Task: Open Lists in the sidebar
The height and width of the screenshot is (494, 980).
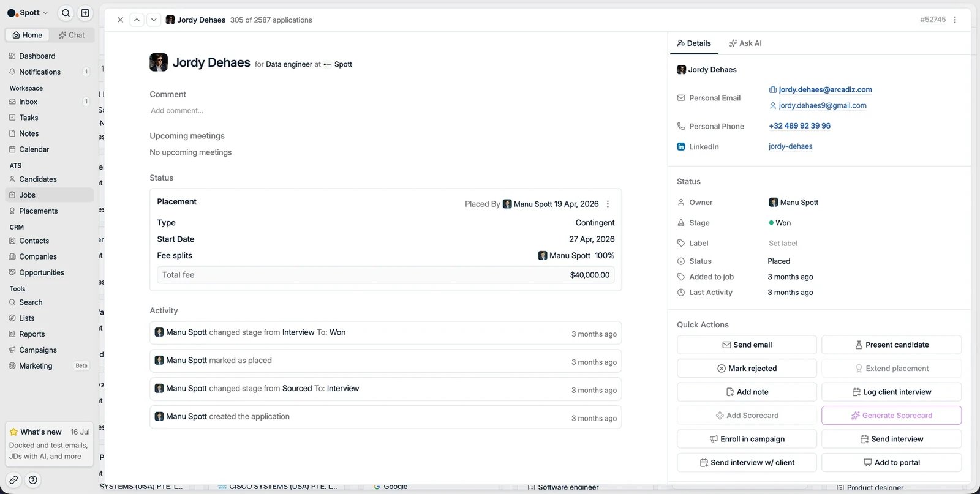Action: [x=50, y=318]
